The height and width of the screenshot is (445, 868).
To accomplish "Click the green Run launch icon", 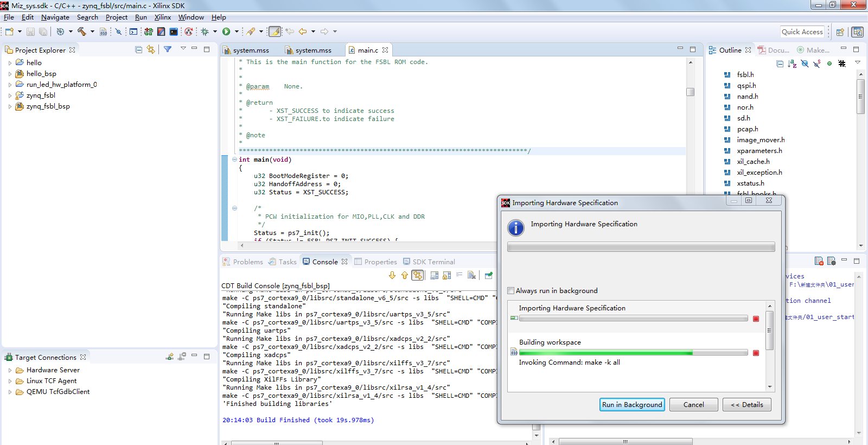I will click(226, 32).
